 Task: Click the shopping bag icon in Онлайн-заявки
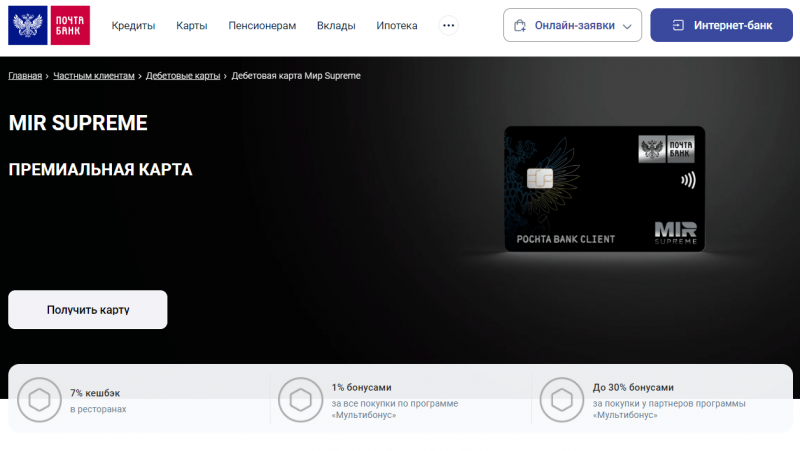coord(520,26)
